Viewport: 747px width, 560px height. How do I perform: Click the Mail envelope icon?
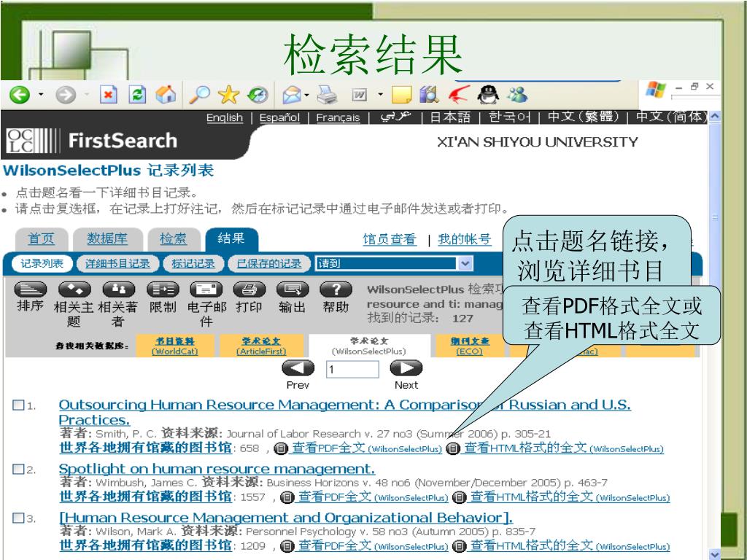(x=291, y=95)
